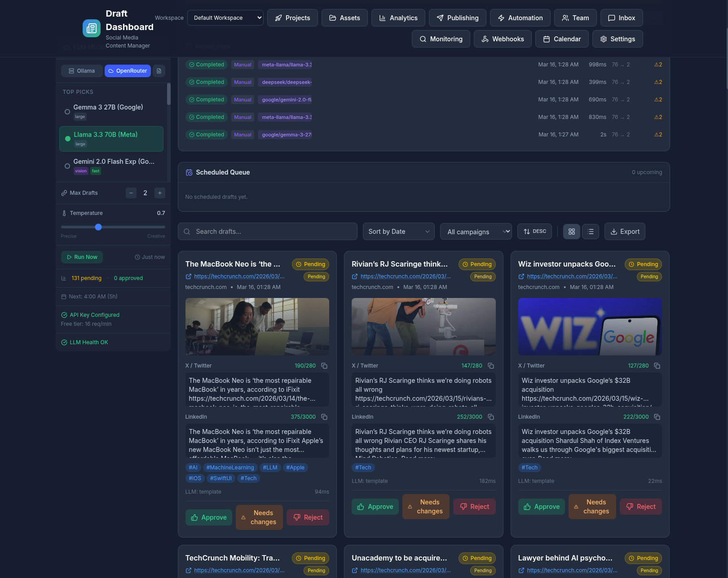
Task: Copy the Rivian LinkedIn draft text
Action: pos(490,417)
